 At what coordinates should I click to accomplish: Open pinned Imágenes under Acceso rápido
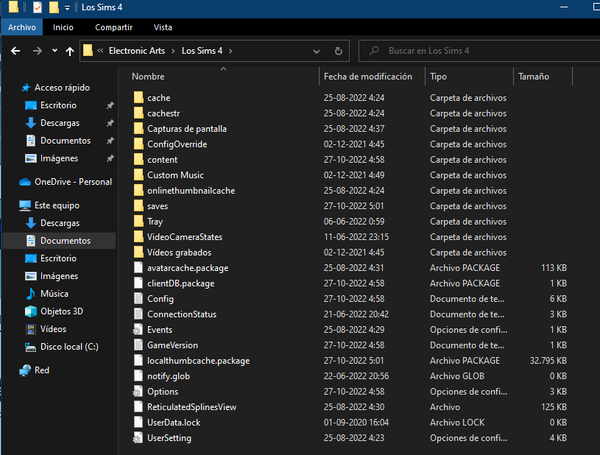coord(59,158)
